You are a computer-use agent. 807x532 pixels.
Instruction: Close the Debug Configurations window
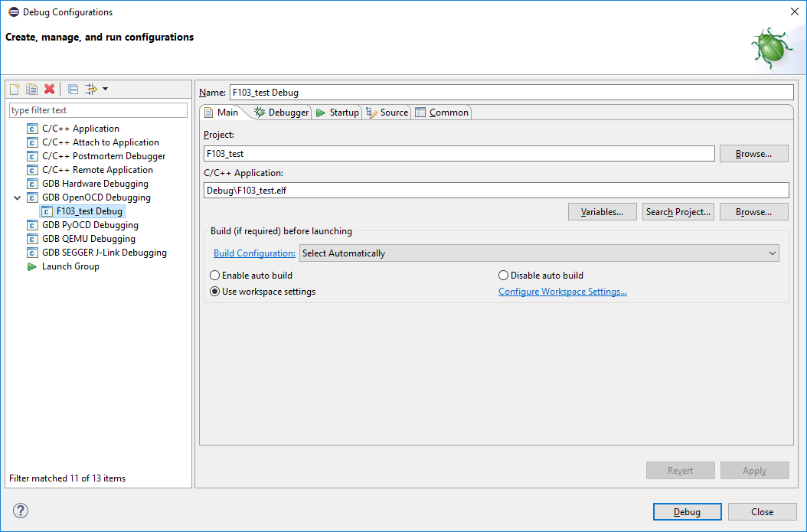794,11
